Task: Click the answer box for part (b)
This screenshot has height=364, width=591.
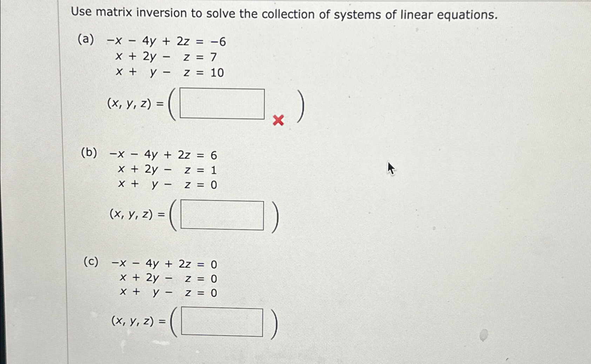Action: [223, 215]
